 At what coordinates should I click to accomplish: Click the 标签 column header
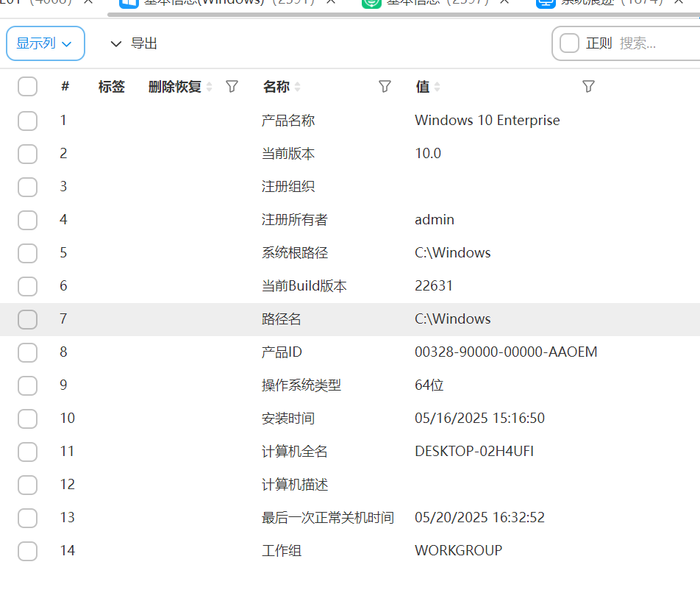point(111,87)
